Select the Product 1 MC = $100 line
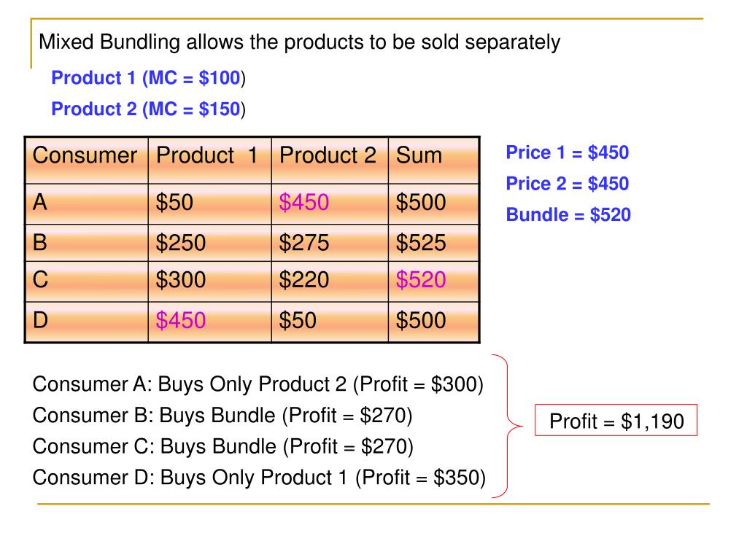 pos(148,78)
